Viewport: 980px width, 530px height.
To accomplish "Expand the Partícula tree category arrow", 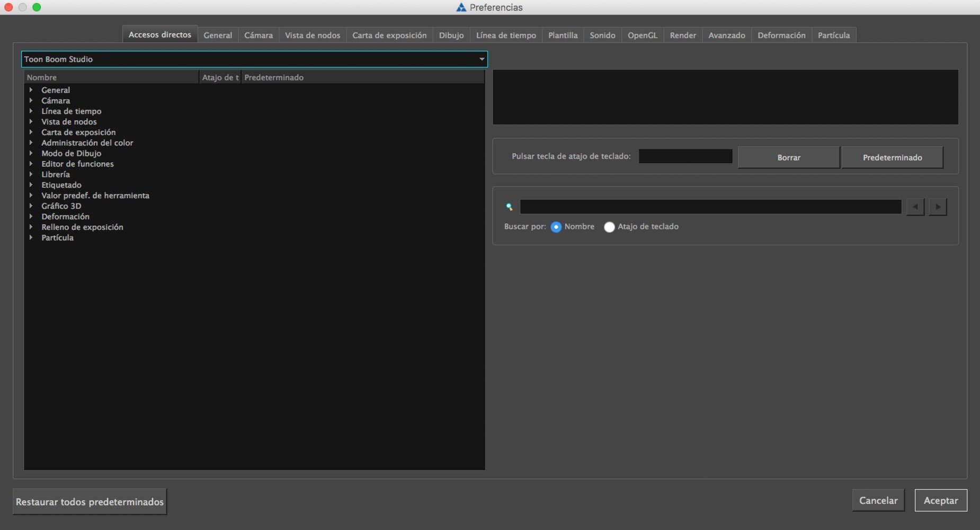I will pos(31,237).
